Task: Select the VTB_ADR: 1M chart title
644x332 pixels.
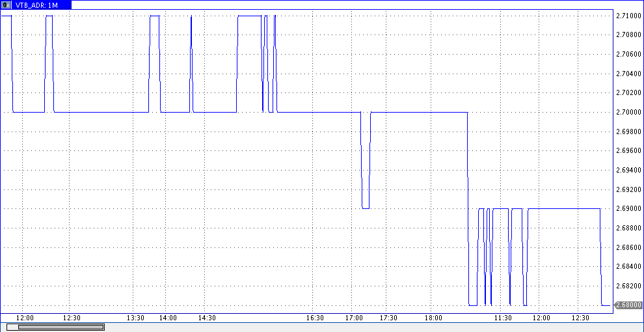Action: point(36,5)
